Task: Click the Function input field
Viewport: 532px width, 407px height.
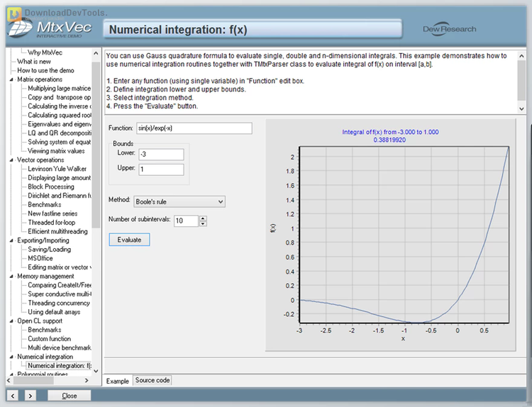Action: (194, 128)
